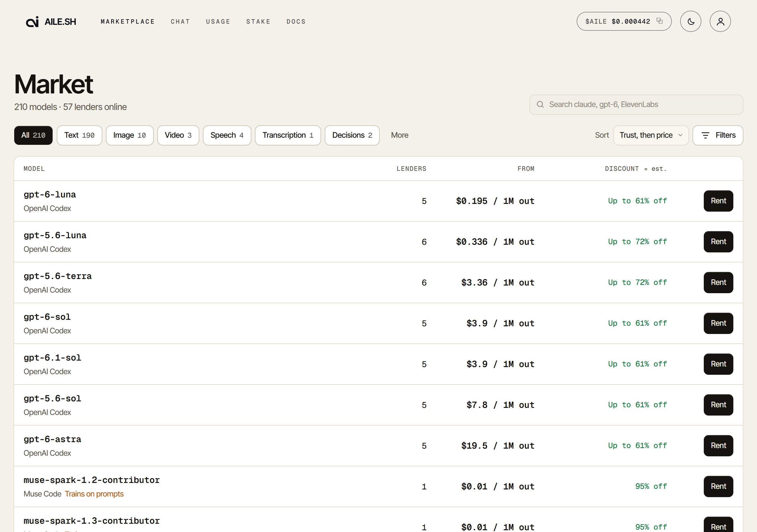Filter by Speech 4 models
This screenshot has height=532, width=757.
(x=227, y=135)
